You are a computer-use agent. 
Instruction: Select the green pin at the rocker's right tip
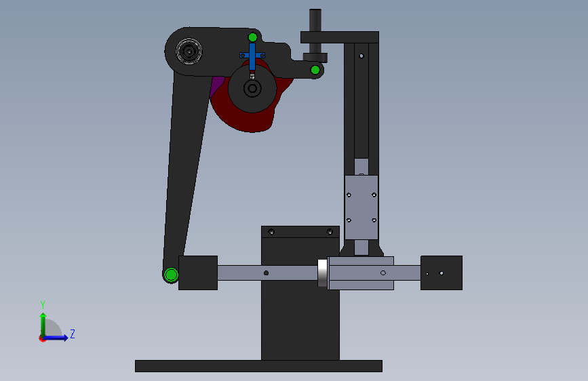point(315,70)
